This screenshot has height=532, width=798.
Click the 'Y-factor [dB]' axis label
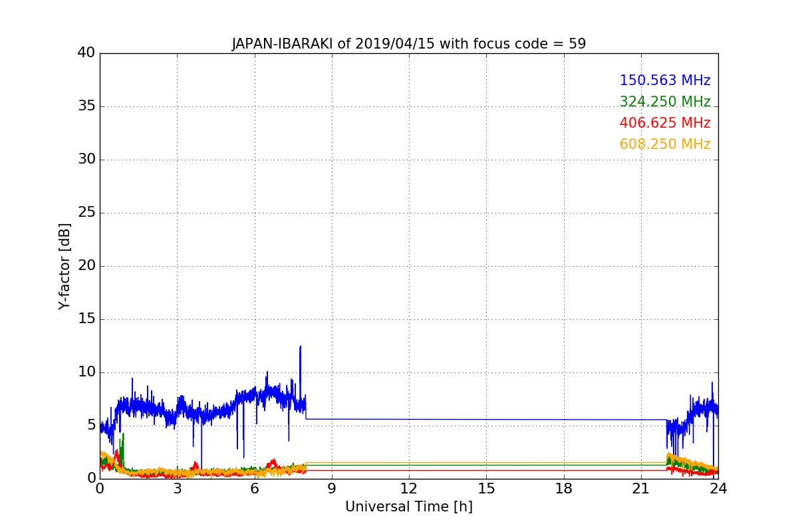[65, 266]
